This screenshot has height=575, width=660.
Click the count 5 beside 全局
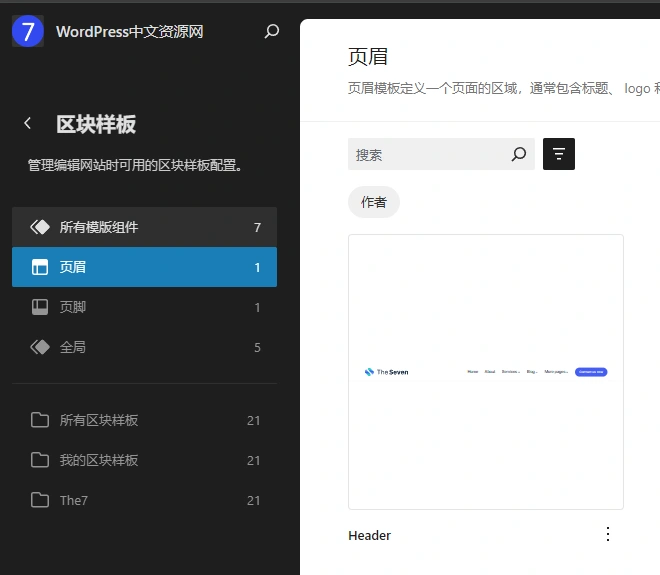click(x=257, y=348)
